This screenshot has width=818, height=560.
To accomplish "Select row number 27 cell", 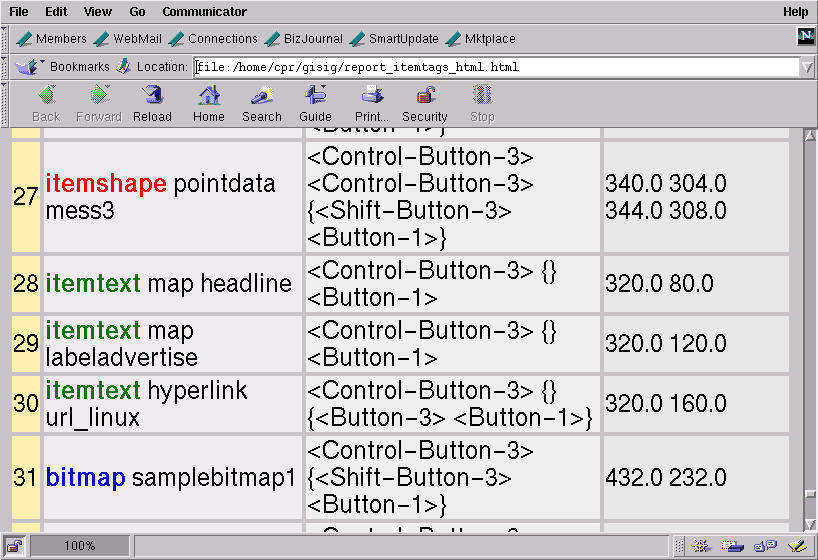I will click(x=26, y=197).
